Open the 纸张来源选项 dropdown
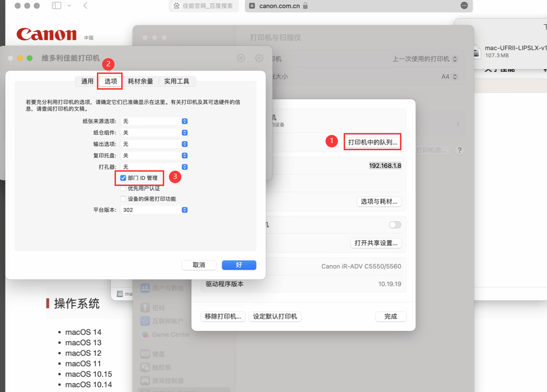Screen dimensions: 547x392 154,121
